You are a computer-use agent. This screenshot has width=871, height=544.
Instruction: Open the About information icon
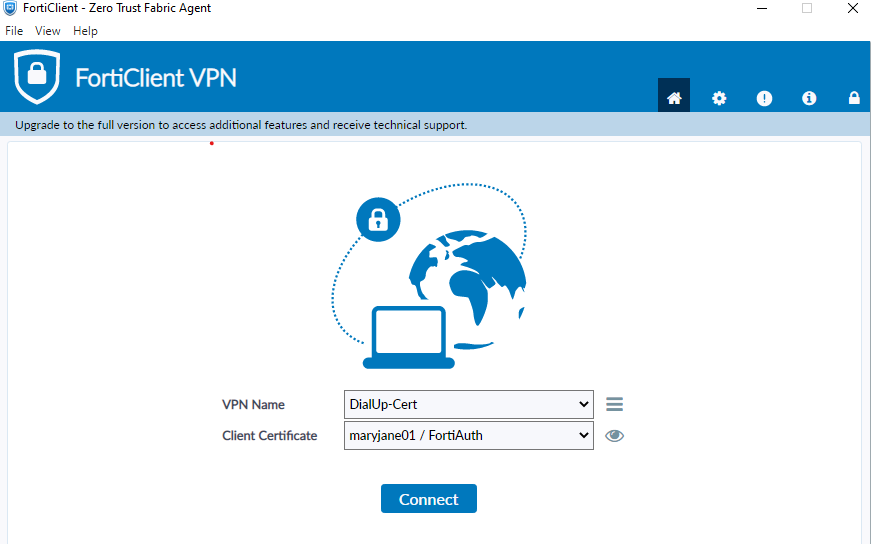809,98
